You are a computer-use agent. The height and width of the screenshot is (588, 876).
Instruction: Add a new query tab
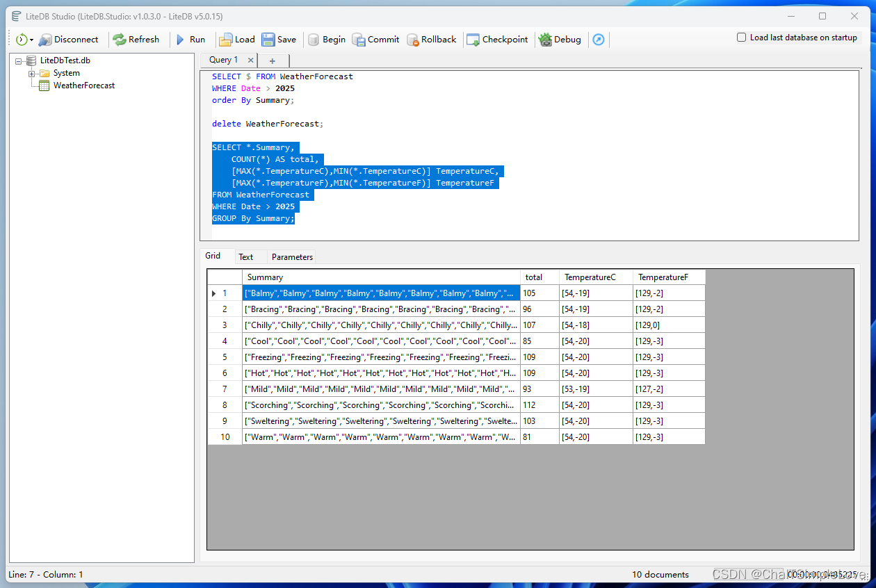273,60
